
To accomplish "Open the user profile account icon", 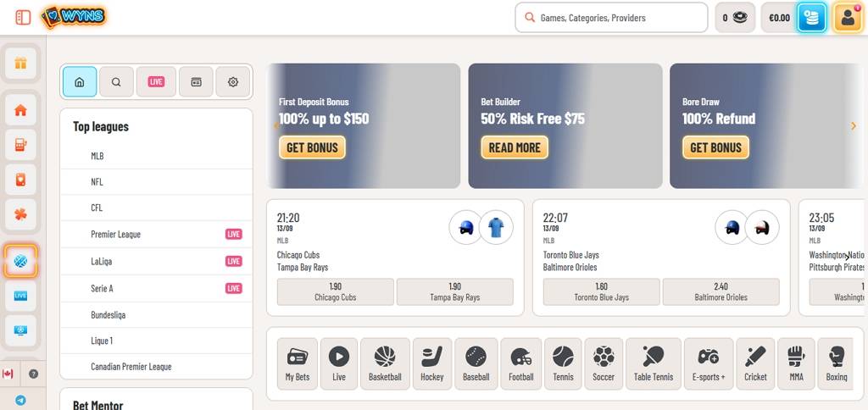I will click(848, 17).
